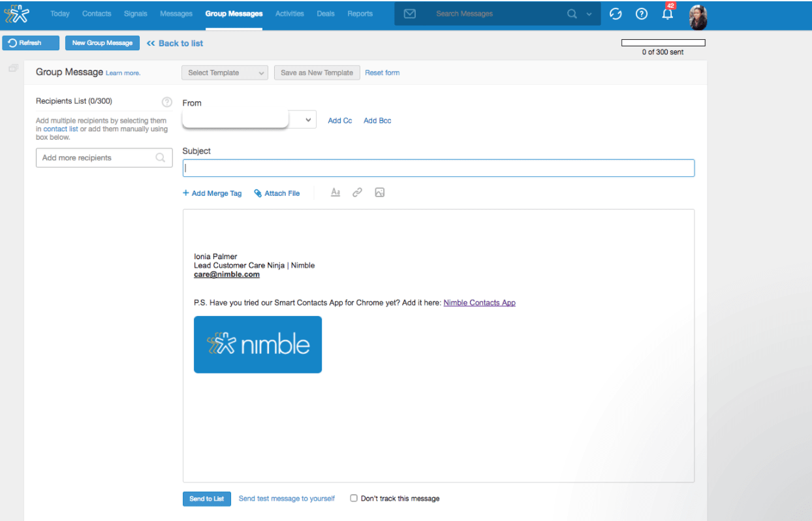Open the user profile avatar
The height and width of the screenshot is (521, 812).
[698, 16]
